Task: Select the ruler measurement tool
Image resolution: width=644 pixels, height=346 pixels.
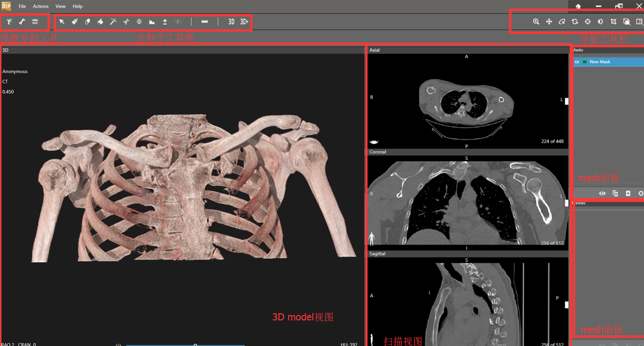Action: pos(204,22)
